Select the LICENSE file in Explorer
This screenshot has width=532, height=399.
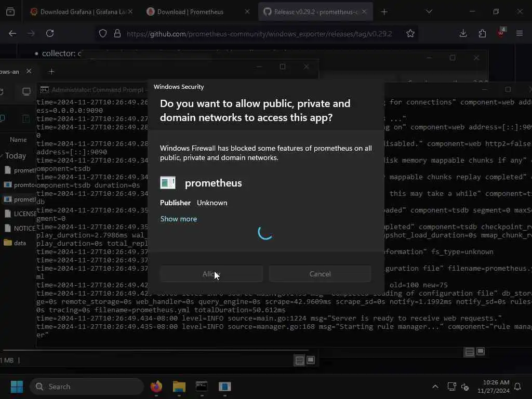click(x=20, y=214)
